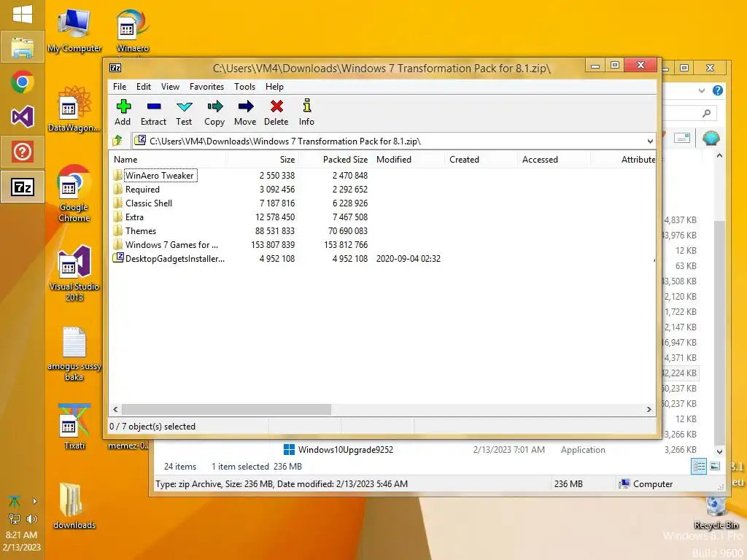Open the File menu
The height and width of the screenshot is (560, 747).
pyautogui.click(x=120, y=87)
